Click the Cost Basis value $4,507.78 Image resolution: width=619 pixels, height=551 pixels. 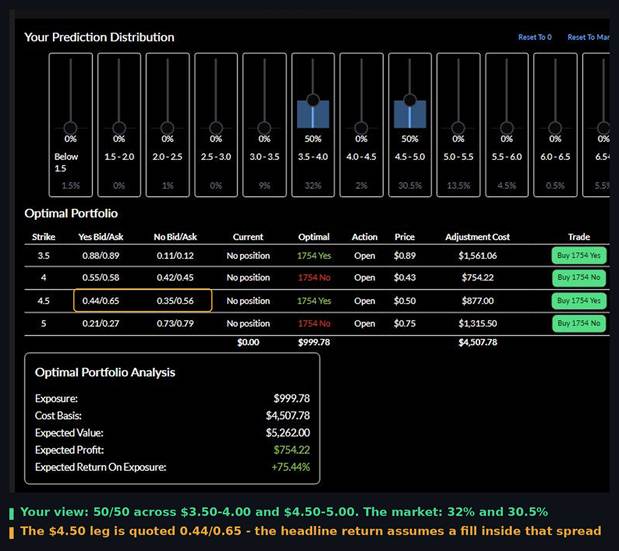pyautogui.click(x=288, y=415)
